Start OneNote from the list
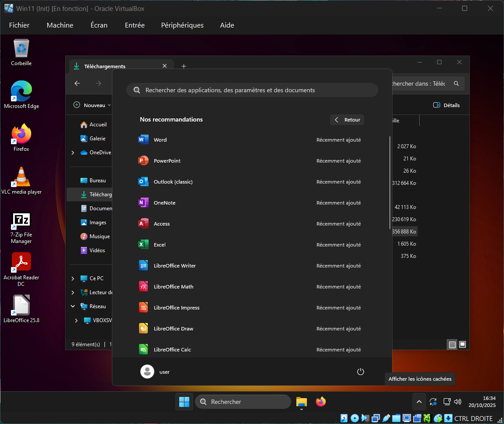The image size is (504, 424). pos(164,203)
